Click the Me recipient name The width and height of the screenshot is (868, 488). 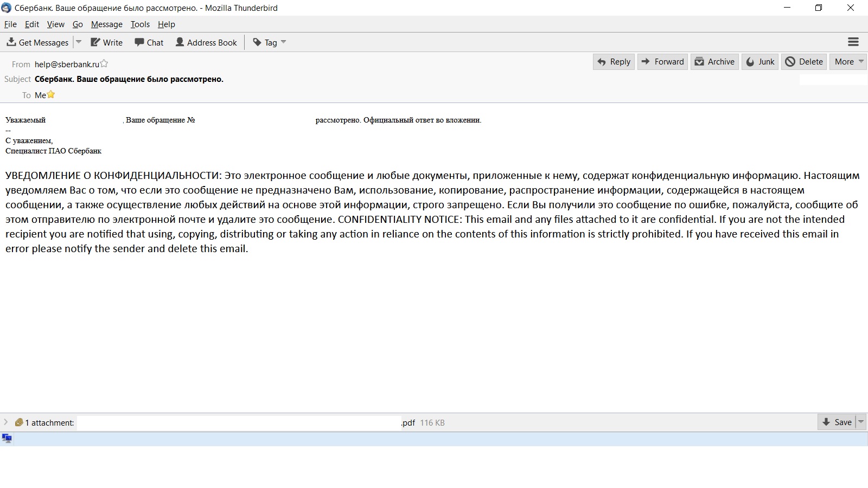(40, 95)
